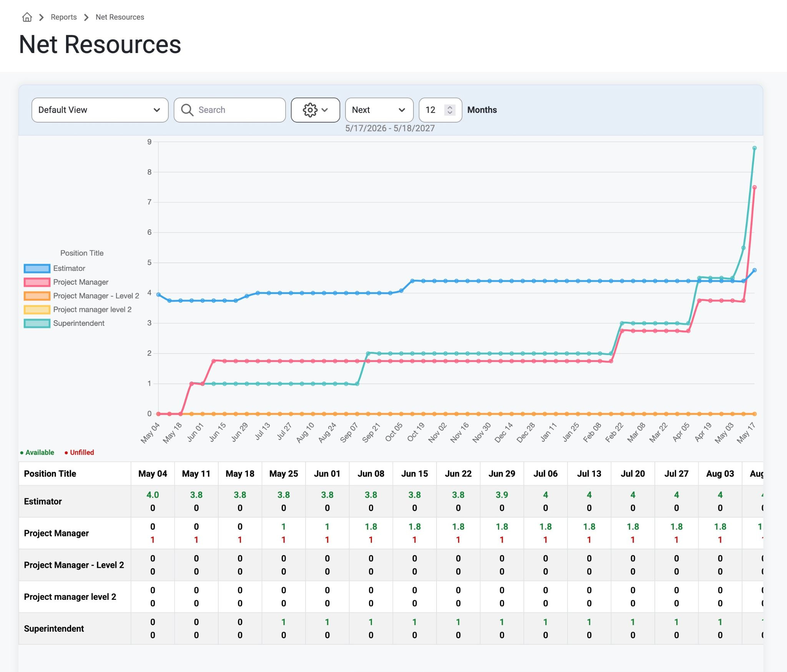This screenshot has height=672, width=787.
Task: Select the Estimator table row label
Action: [43, 501]
